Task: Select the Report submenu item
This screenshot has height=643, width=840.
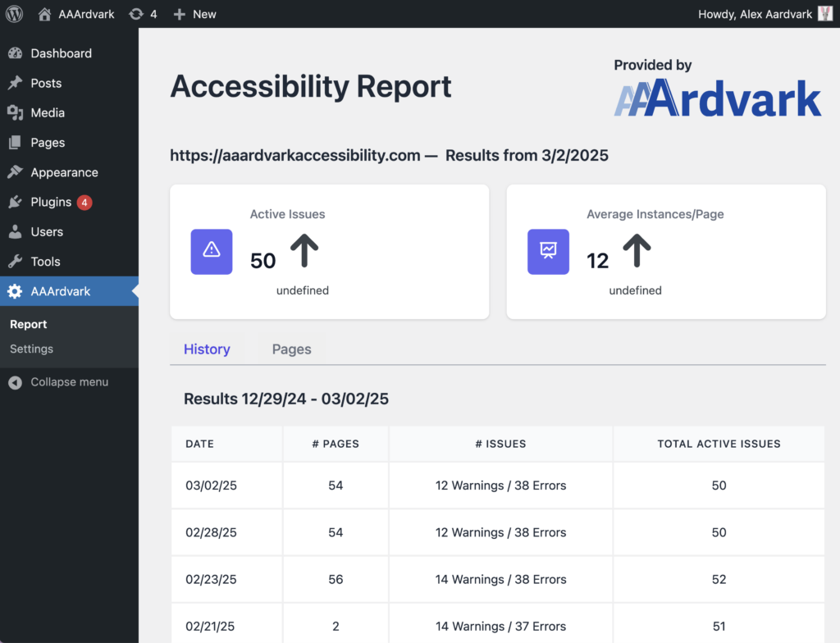Action: click(29, 324)
